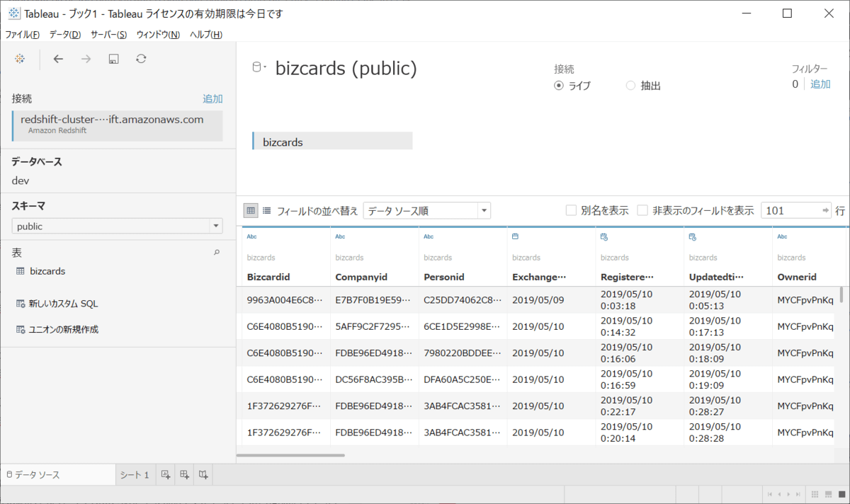Click 新しいカスタム SQL option
Viewport: 850px width, 504px height.
coord(64,304)
